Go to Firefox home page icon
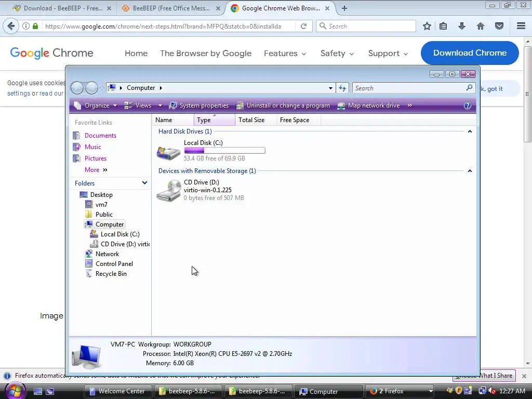Screen dimensions: 532x399 point(481,26)
